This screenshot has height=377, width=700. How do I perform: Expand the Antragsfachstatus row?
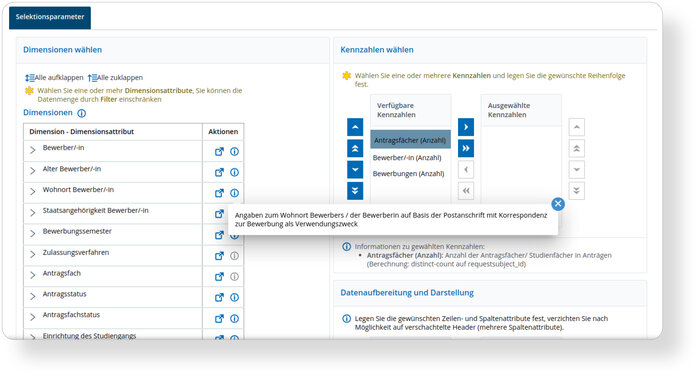[x=33, y=317]
